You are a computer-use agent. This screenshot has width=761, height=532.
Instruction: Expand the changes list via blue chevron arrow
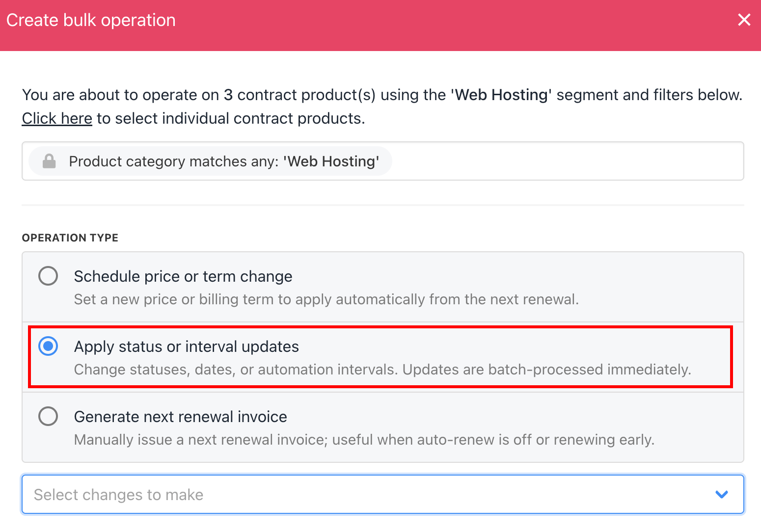[x=721, y=494]
